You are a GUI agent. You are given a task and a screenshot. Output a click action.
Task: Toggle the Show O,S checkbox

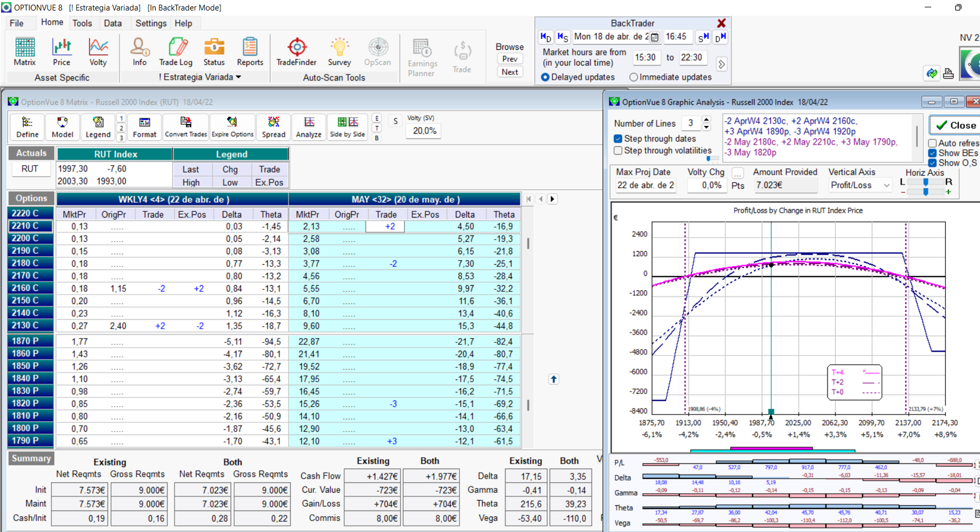click(x=932, y=163)
